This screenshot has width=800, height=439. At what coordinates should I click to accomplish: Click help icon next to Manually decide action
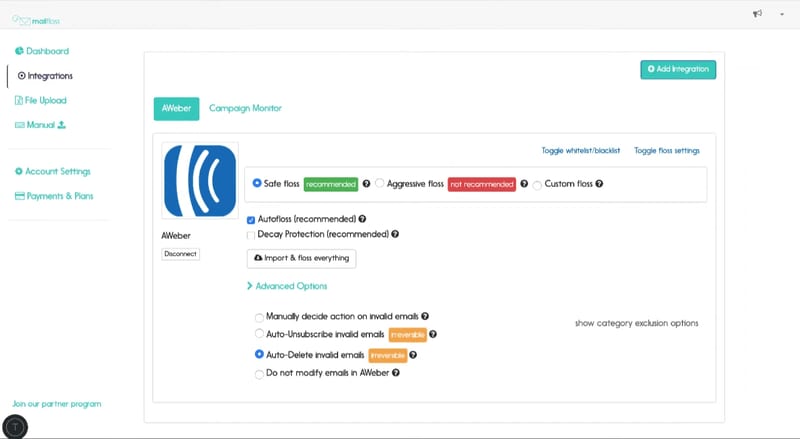(x=425, y=316)
